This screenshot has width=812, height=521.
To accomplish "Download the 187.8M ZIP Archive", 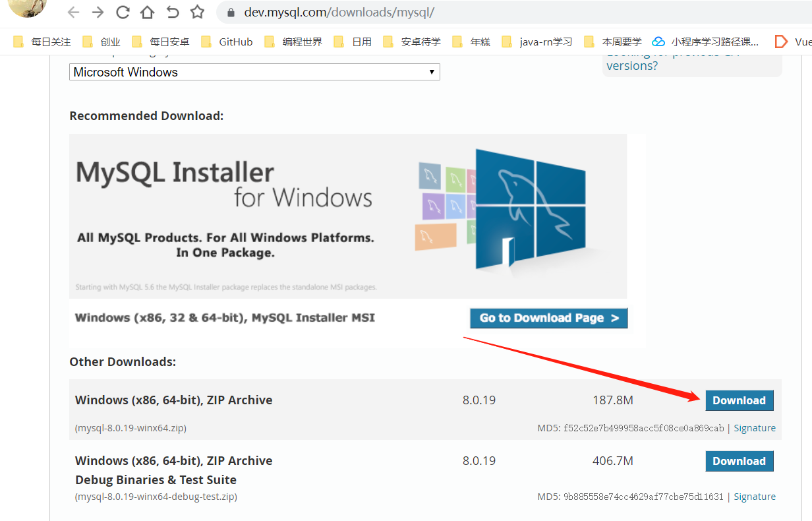I will click(739, 400).
